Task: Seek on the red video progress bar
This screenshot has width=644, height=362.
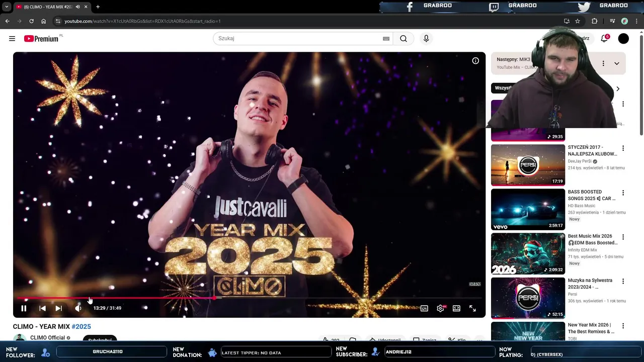Action: point(249,298)
